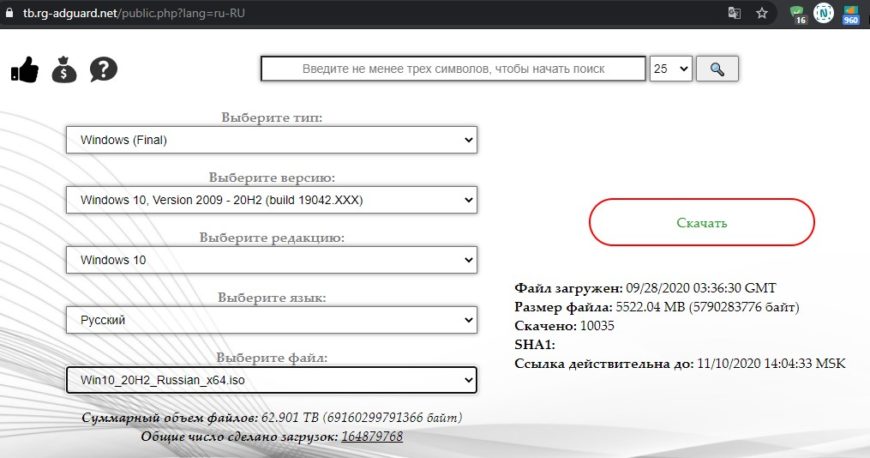The width and height of the screenshot is (870, 458).
Task: Open the question mark help icon
Action: point(104,70)
